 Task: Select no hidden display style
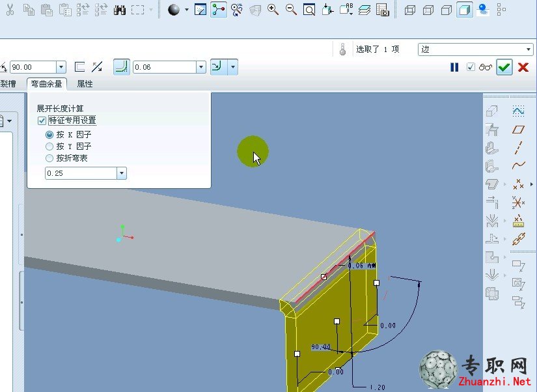click(x=447, y=10)
